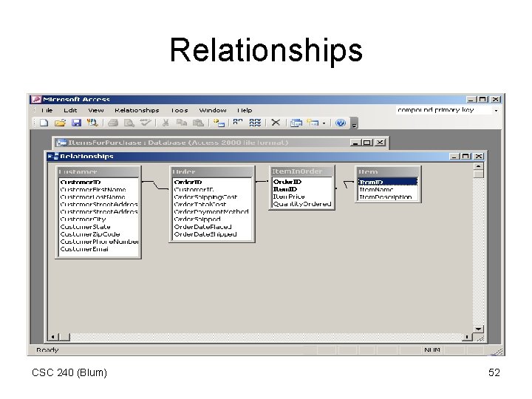Screen dimensions: 532x399
Task: Type-a-question box with compound primary key
Action: 444,110
